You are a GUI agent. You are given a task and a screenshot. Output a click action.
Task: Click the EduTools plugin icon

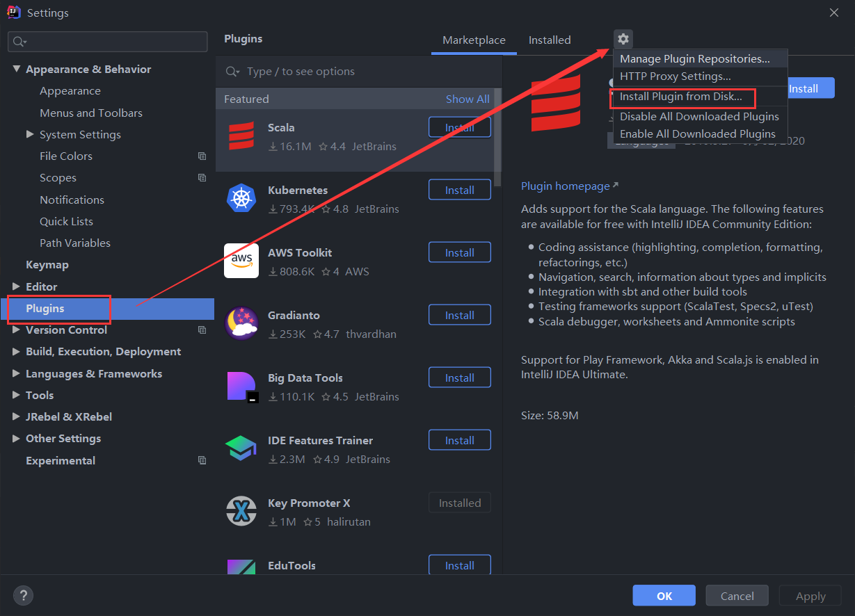pyautogui.click(x=241, y=567)
